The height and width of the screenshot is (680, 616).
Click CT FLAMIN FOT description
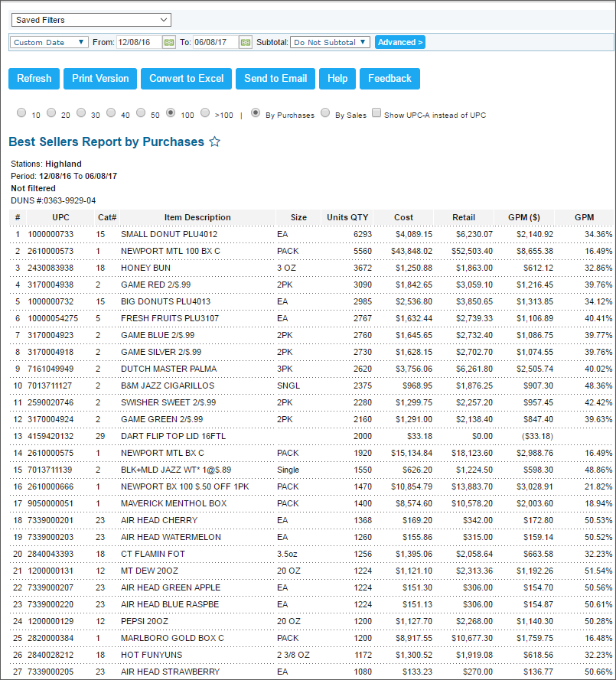coord(153,555)
